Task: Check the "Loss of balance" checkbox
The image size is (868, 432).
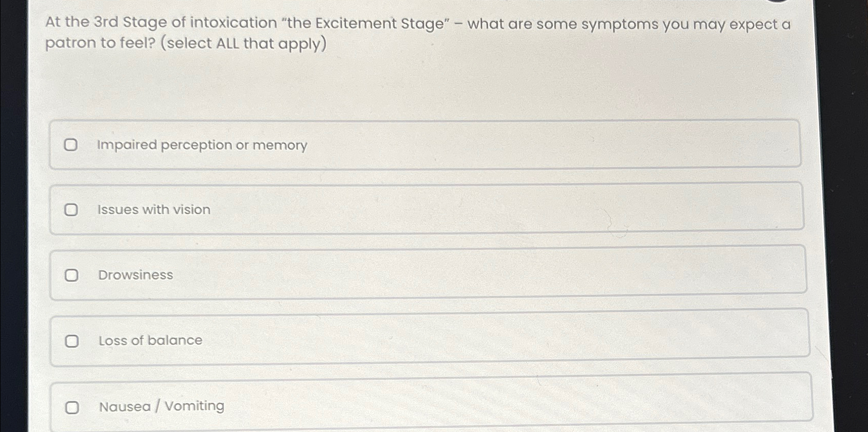Action: [x=72, y=340]
